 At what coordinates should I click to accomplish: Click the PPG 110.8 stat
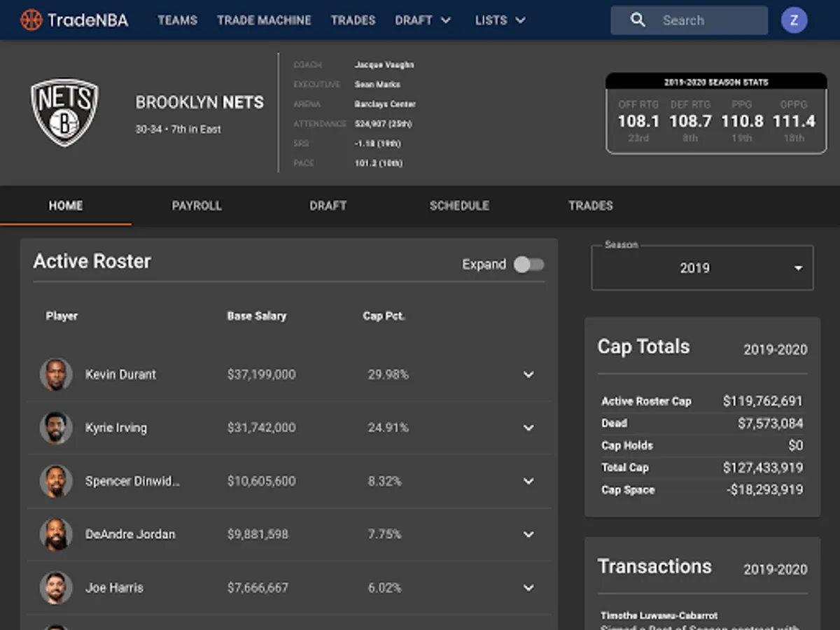point(742,120)
